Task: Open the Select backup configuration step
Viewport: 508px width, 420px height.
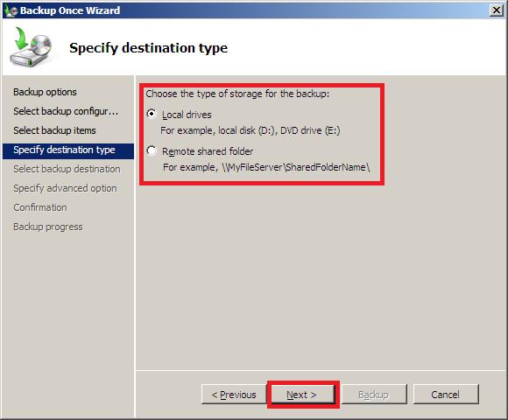Action: tap(66, 111)
